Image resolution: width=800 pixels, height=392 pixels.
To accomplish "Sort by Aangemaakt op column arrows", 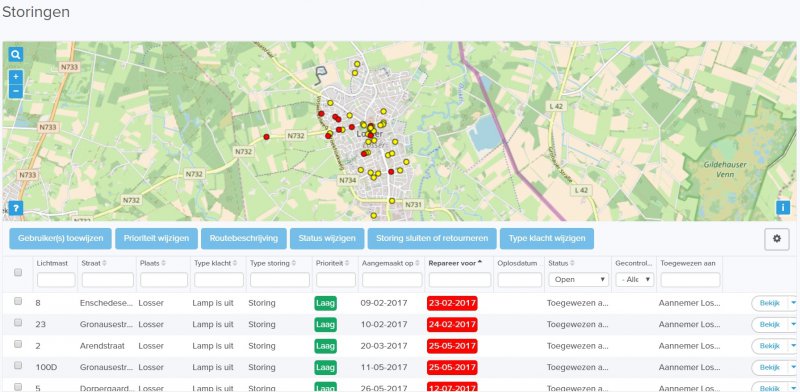I will point(418,263).
